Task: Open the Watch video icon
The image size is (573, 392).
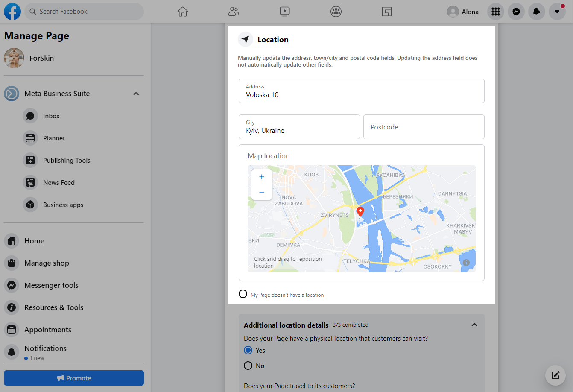Action: click(x=285, y=12)
